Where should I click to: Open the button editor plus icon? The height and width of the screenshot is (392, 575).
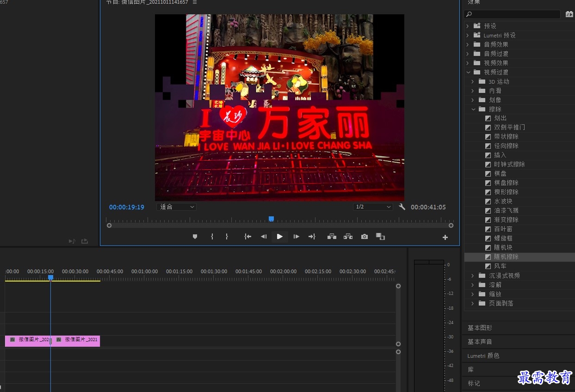(445, 238)
